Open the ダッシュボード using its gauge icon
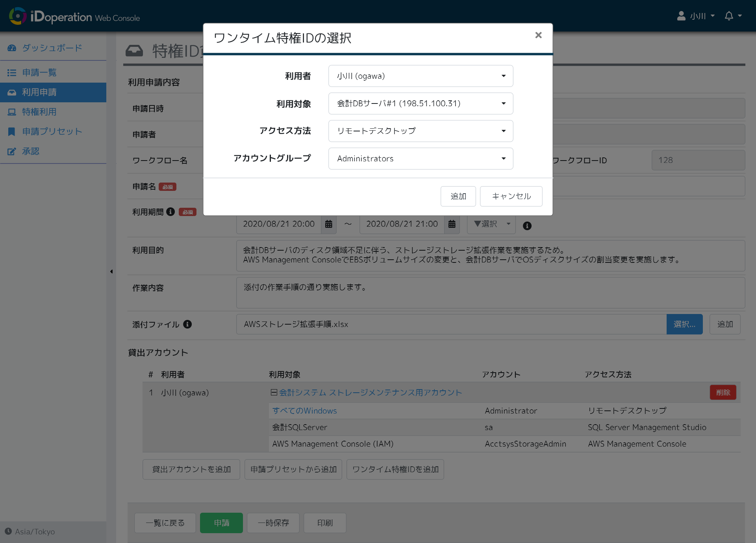The height and width of the screenshot is (543, 756). (12, 48)
